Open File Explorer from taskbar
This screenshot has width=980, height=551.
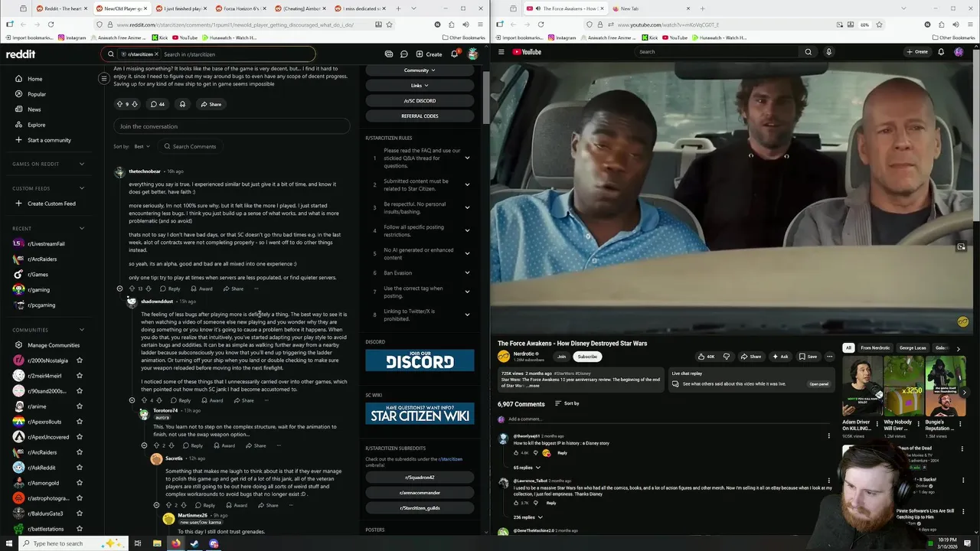(156, 543)
